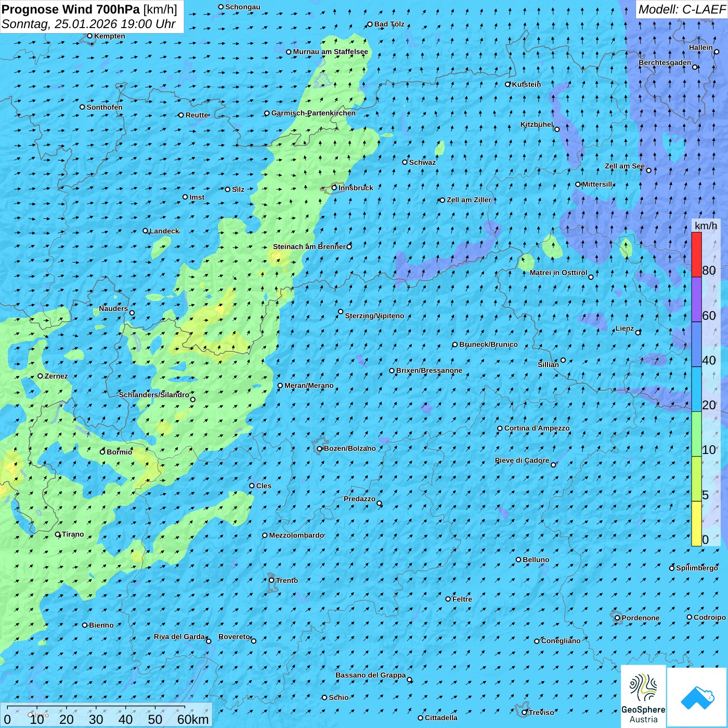This screenshot has width=728, height=728.
Task: Select the light blue 20–40 km/h legend color
Action: pyautogui.click(x=696, y=389)
